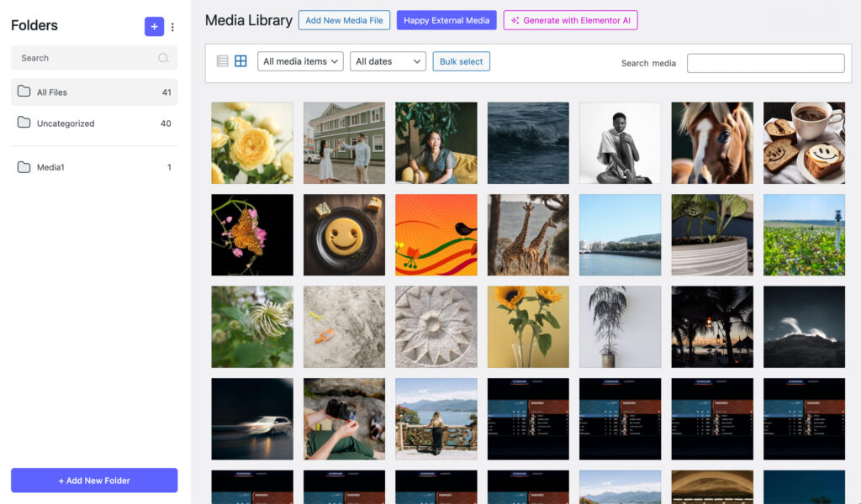The width and height of the screenshot is (861, 504).
Task: Click the Bulk select button
Action: 462,61
